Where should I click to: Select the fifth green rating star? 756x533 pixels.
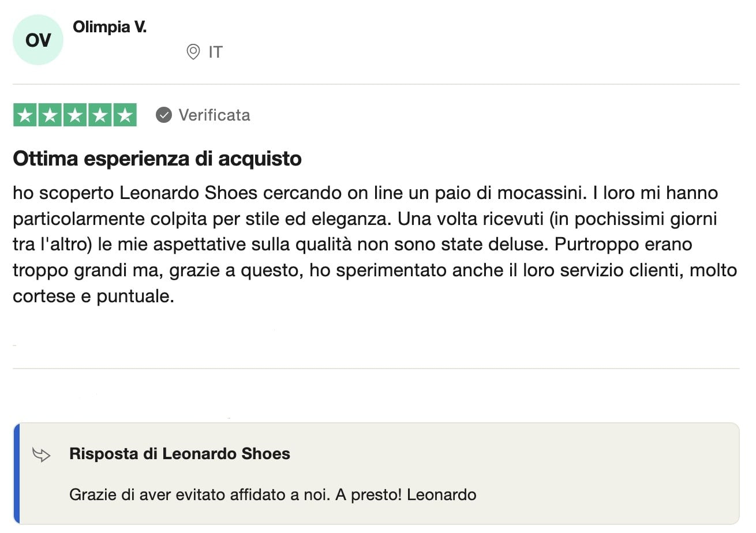(125, 115)
